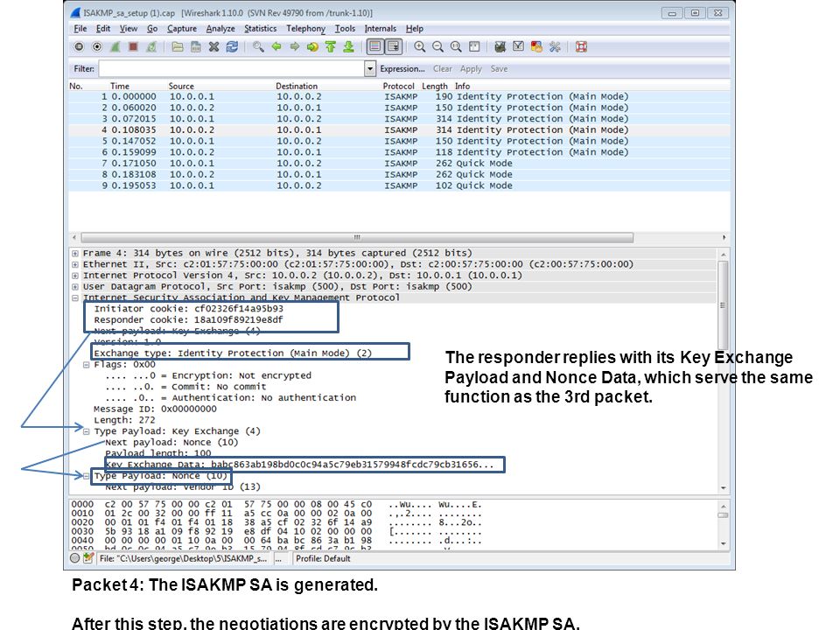Viewport: 840px width, 630px height.
Task: Open help (lifebuoy icon)
Action: 581,47
